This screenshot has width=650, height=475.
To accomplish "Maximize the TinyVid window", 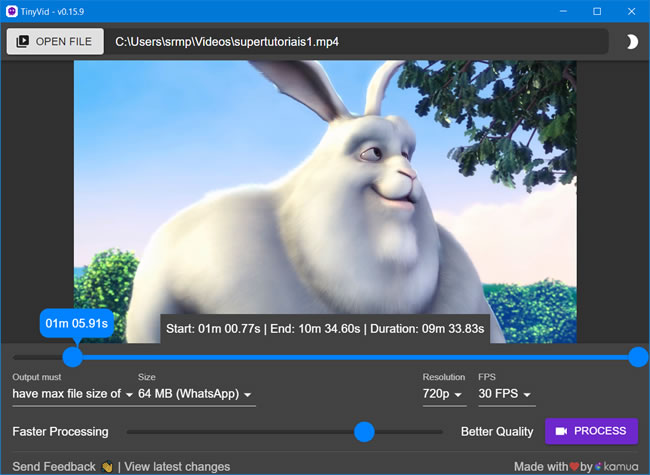I will [x=596, y=11].
